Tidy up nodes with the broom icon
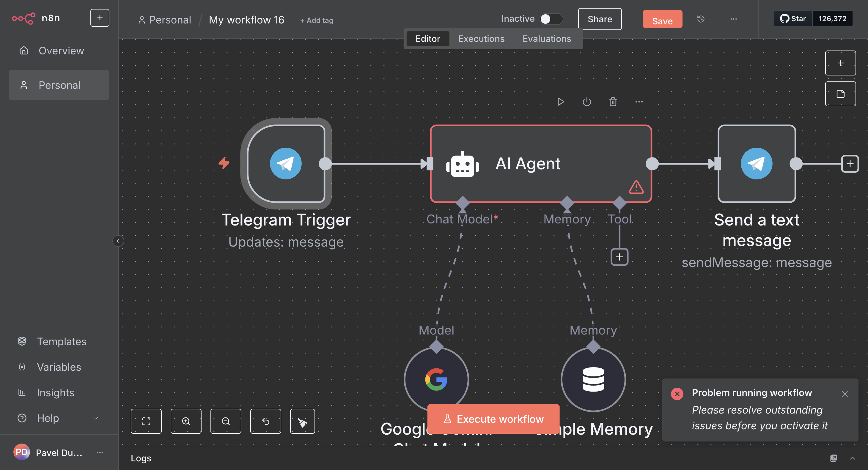Screen dimensions: 868x470 click(302, 421)
